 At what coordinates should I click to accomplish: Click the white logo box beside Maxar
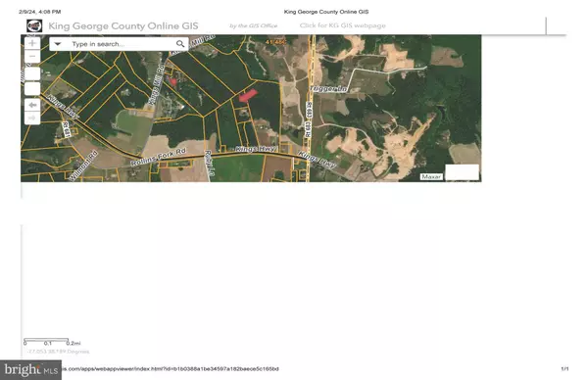(462, 172)
